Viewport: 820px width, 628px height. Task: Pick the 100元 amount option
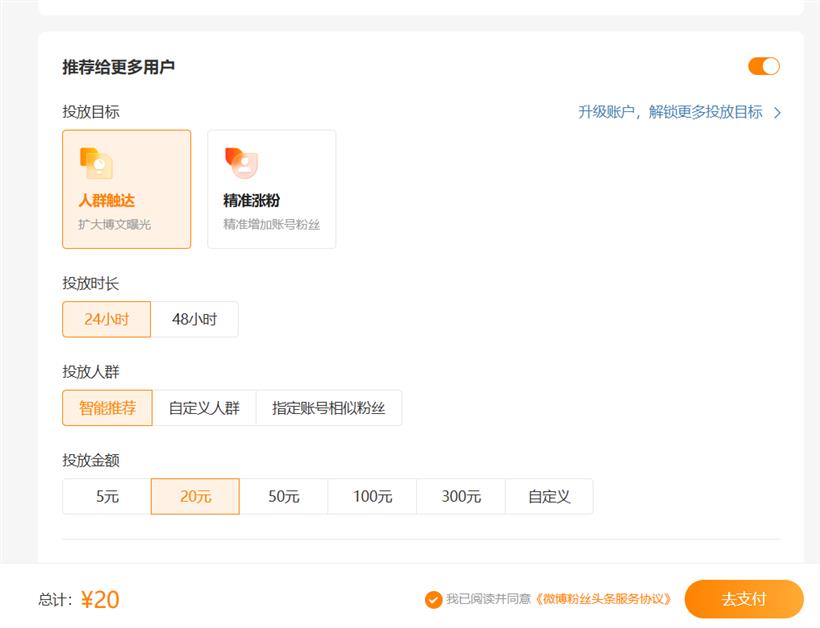372,496
